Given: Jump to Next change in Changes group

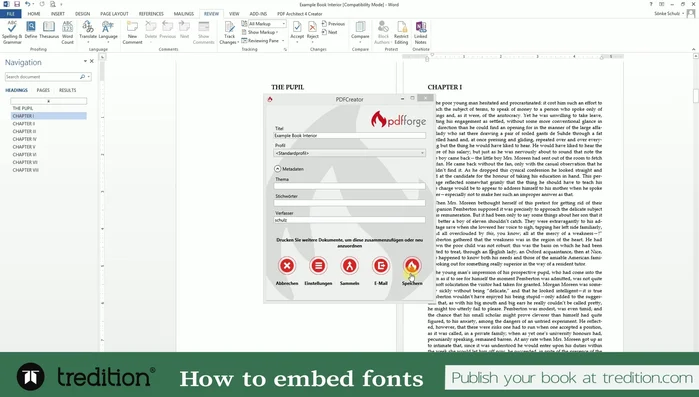Looking at the screenshot, I should (x=329, y=32).
